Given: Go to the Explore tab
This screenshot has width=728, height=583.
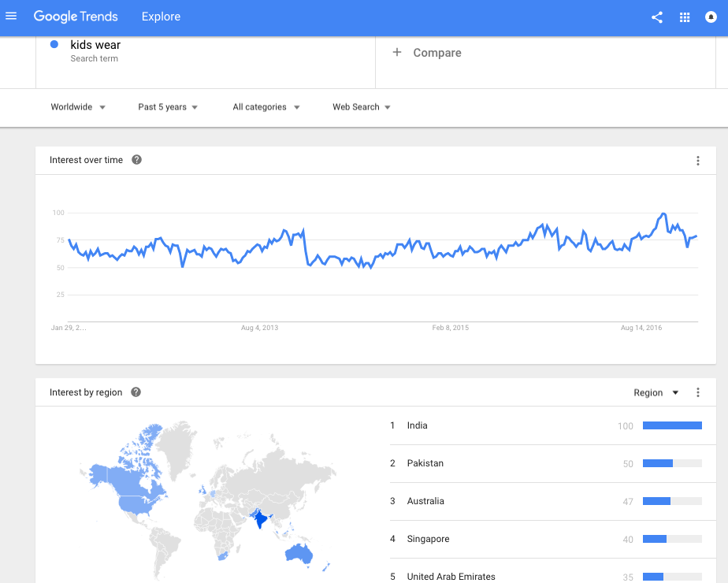Looking at the screenshot, I should click(161, 17).
